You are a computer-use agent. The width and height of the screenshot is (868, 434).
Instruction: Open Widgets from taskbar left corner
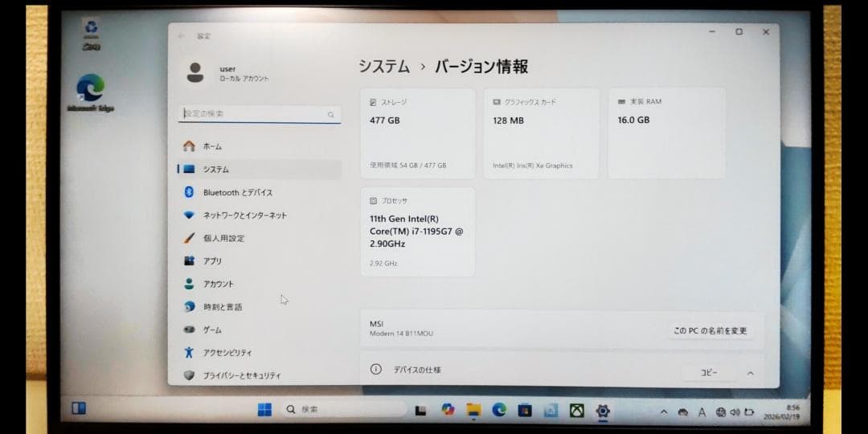[79, 408]
